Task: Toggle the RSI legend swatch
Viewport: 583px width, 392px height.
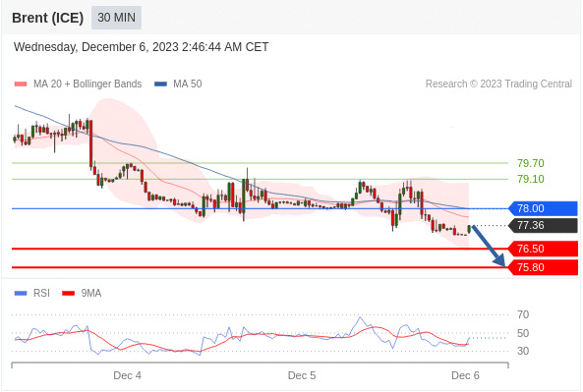Action: pos(21,293)
